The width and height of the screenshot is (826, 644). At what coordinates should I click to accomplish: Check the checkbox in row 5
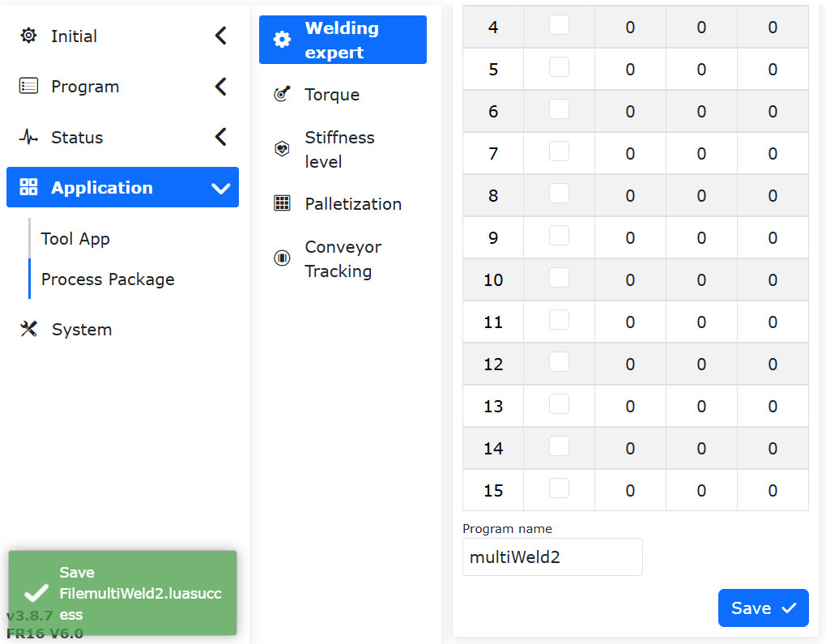coord(559,67)
